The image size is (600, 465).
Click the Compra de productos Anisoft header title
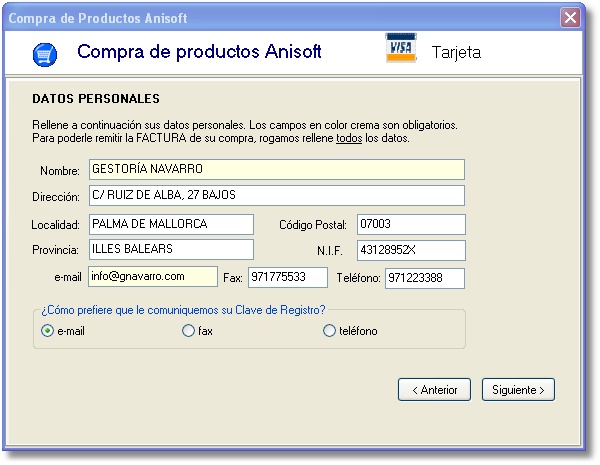pyautogui.click(x=199, y=52)
